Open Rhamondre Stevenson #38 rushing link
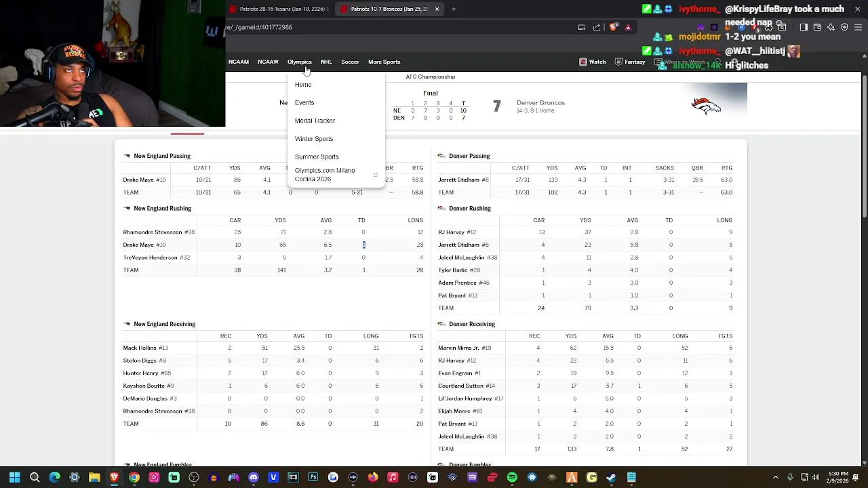This screenshot has height=488, width=868. tap(159, 232)
